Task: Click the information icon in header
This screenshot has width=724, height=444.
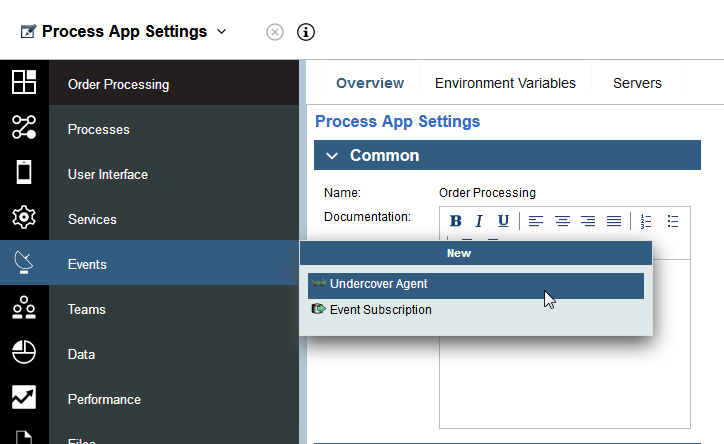Action: pos(306,32)
